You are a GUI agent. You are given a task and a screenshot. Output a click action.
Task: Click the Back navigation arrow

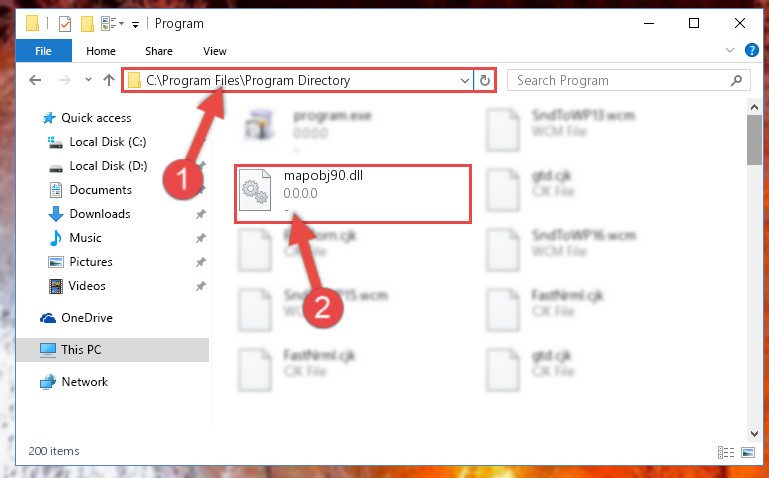tap(35, 80)
